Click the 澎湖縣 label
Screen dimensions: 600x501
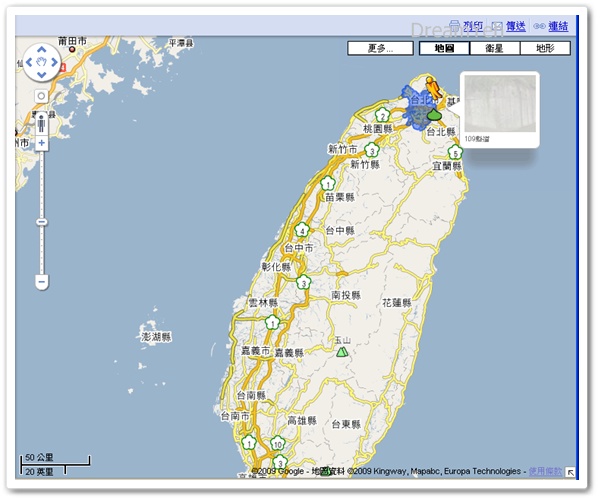[156, 337]
